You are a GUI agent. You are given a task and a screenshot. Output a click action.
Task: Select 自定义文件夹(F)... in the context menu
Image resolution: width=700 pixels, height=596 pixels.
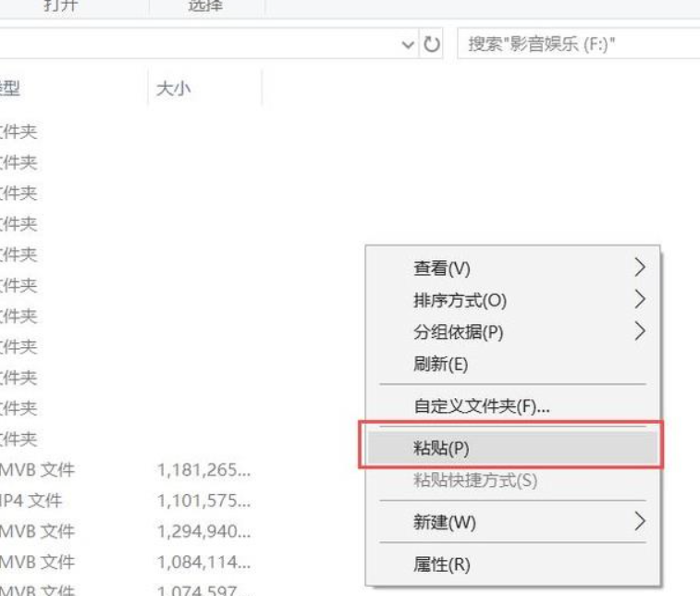(x=481, y=406)
